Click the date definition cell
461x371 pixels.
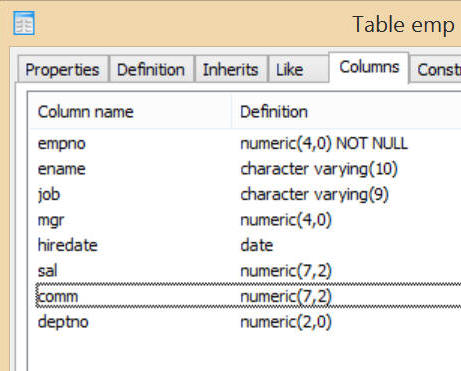pos(257,245)
